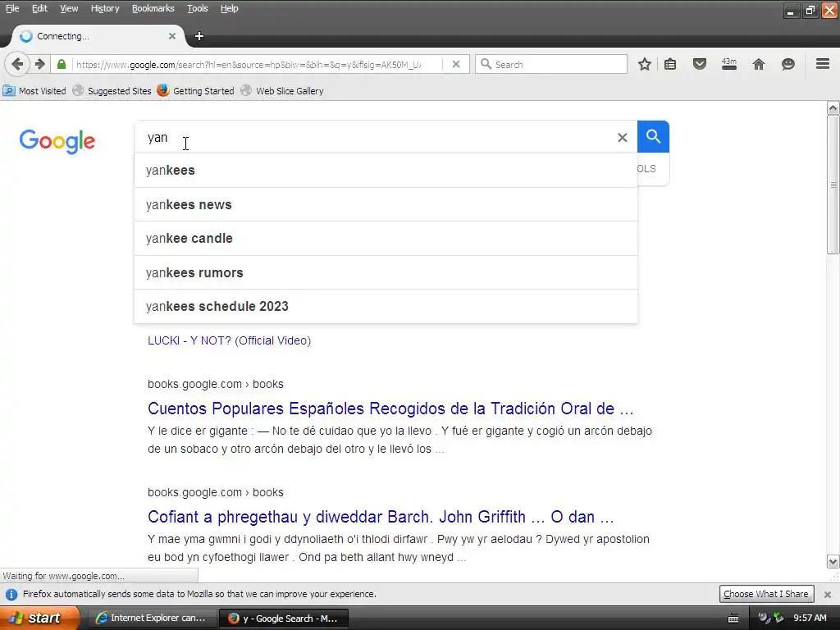Choose the 'yankees news' suggestion
The image size is (840, 630).
tap(386, 204)
